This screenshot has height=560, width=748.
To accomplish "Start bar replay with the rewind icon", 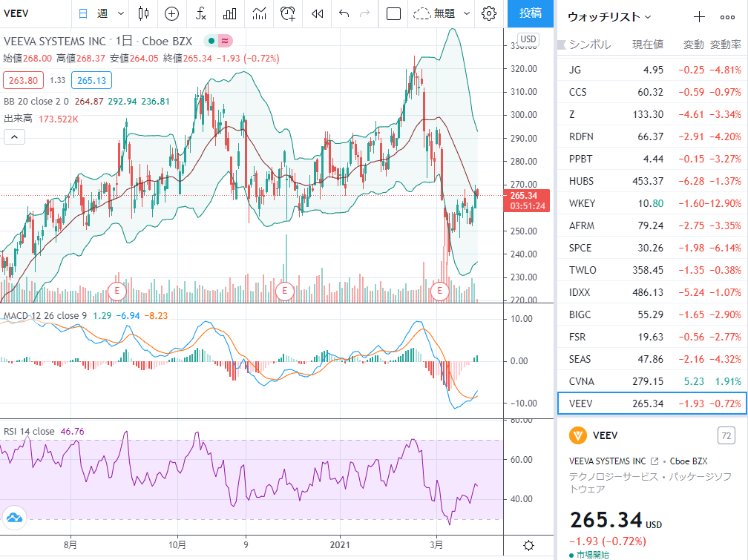I will [x=318, y=13].
